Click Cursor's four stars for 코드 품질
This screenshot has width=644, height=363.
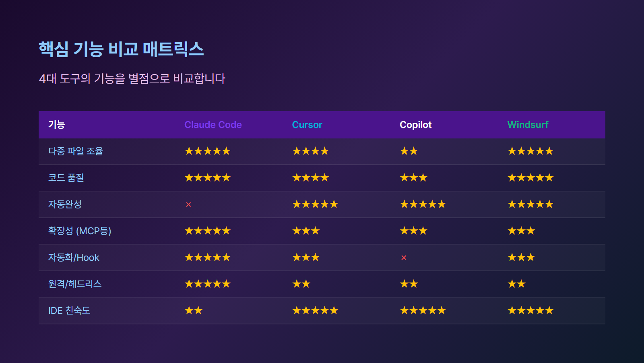point(311,178)
